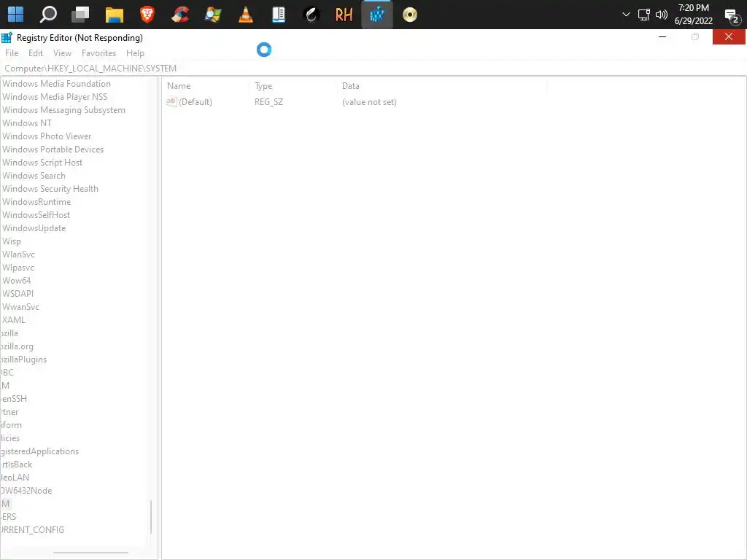
Task: Open the Windows flag icon app
Action: coord(213,15)
